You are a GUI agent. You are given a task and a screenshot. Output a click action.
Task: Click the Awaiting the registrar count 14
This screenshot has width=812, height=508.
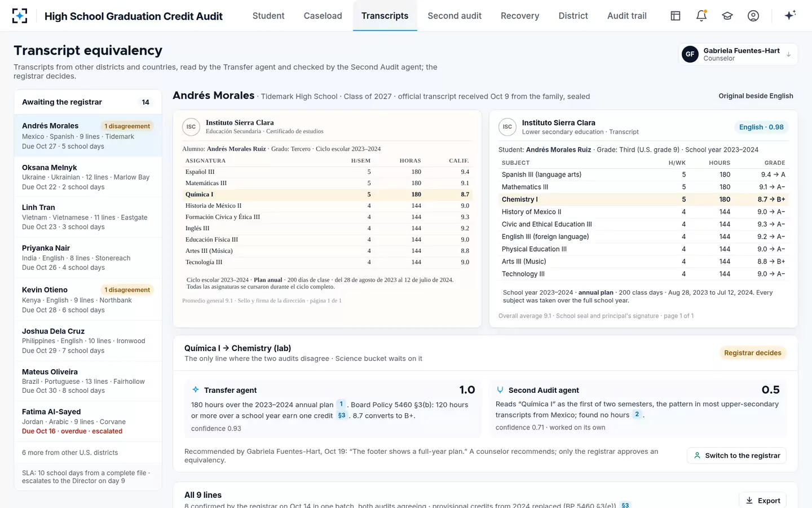pyautogui.click(x=145, y=102)
